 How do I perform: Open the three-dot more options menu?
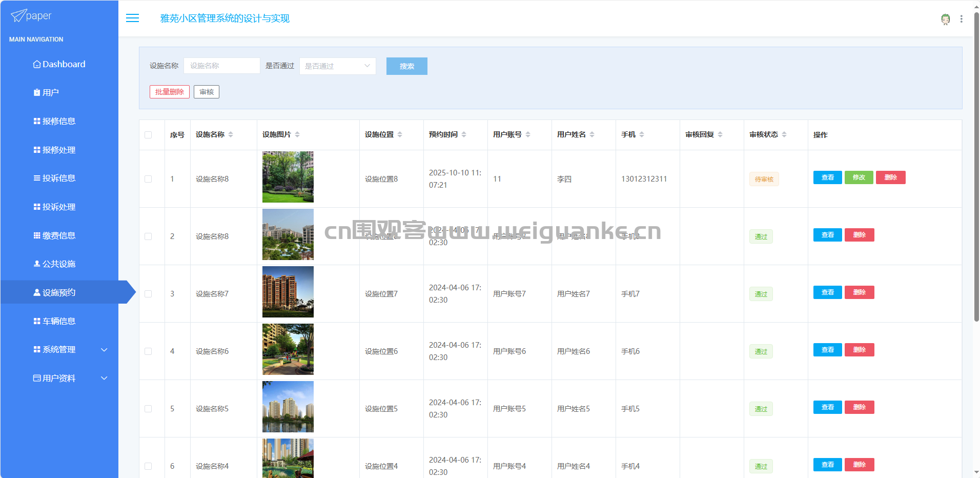[x=961, y=19]
